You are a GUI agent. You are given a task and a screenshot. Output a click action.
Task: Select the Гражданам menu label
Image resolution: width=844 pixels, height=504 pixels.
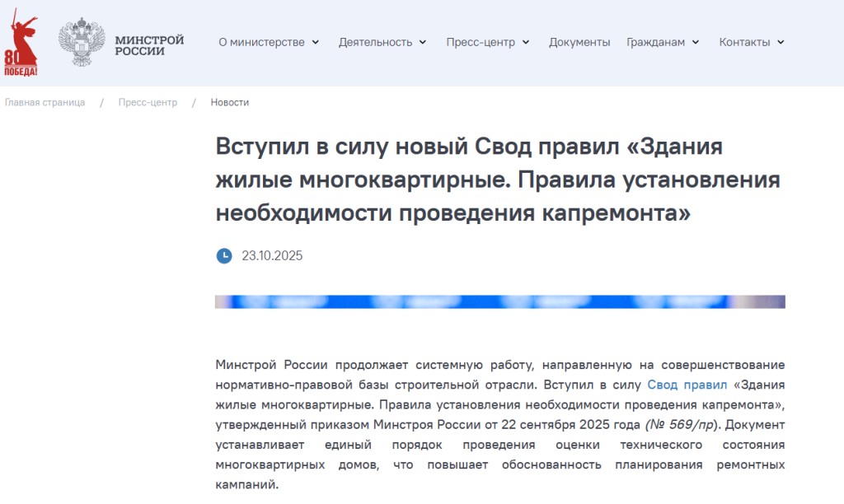[655, 43]
